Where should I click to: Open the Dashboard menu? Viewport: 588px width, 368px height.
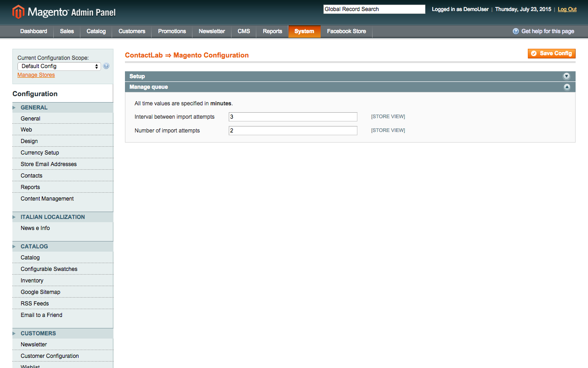pos(34,31)
